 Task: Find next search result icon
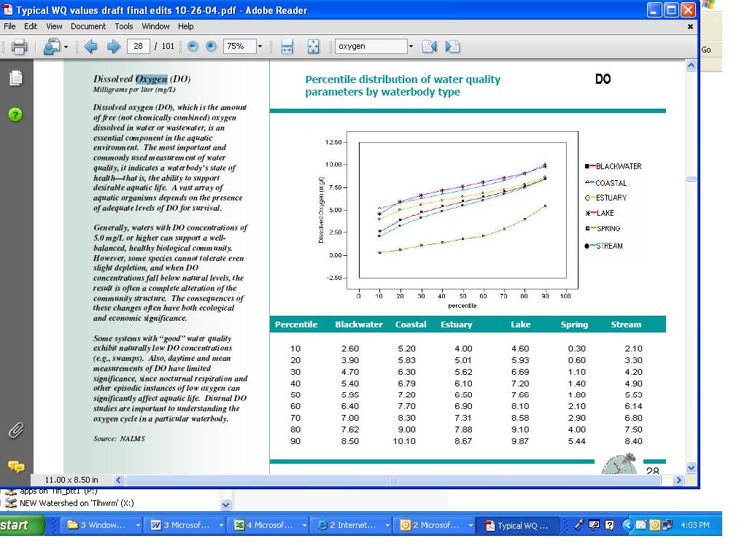click(x=452, y=46)
